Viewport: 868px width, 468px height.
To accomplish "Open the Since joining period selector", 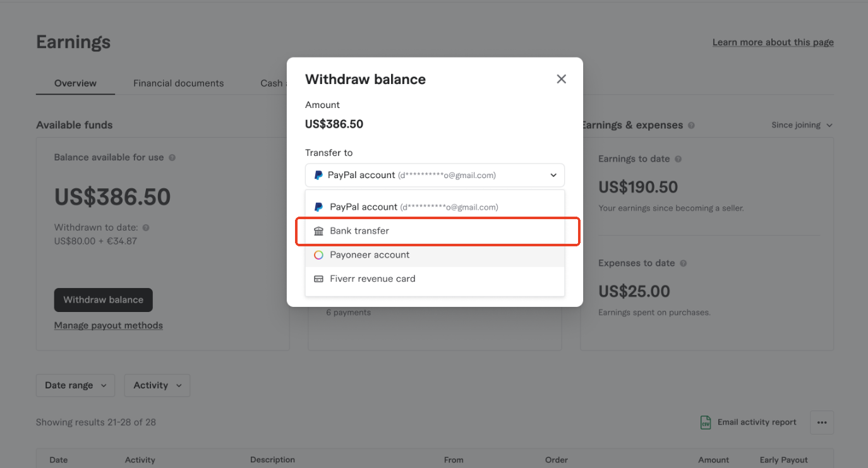I will pos(802,125).
